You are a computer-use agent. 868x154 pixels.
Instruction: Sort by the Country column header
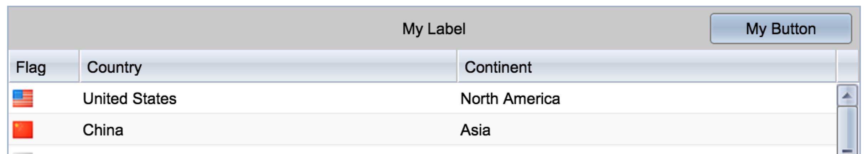coord(114,67)
